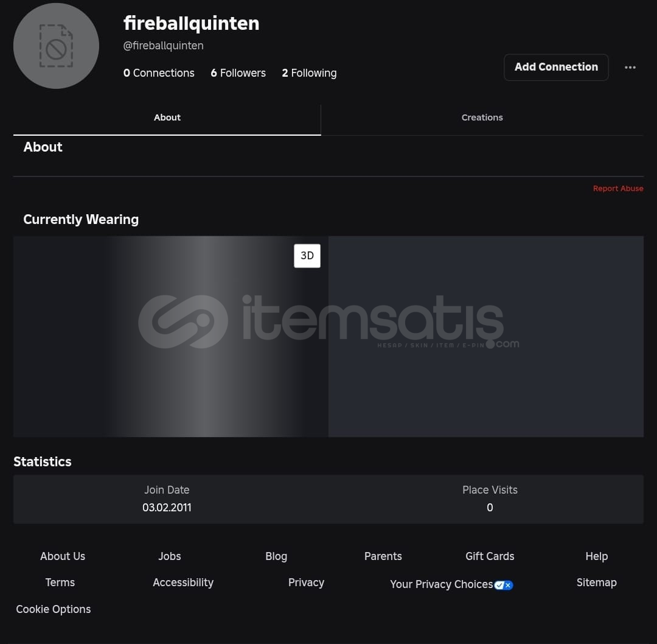
Task: Open Cookie Options in the footer
Action: point(54,609)
